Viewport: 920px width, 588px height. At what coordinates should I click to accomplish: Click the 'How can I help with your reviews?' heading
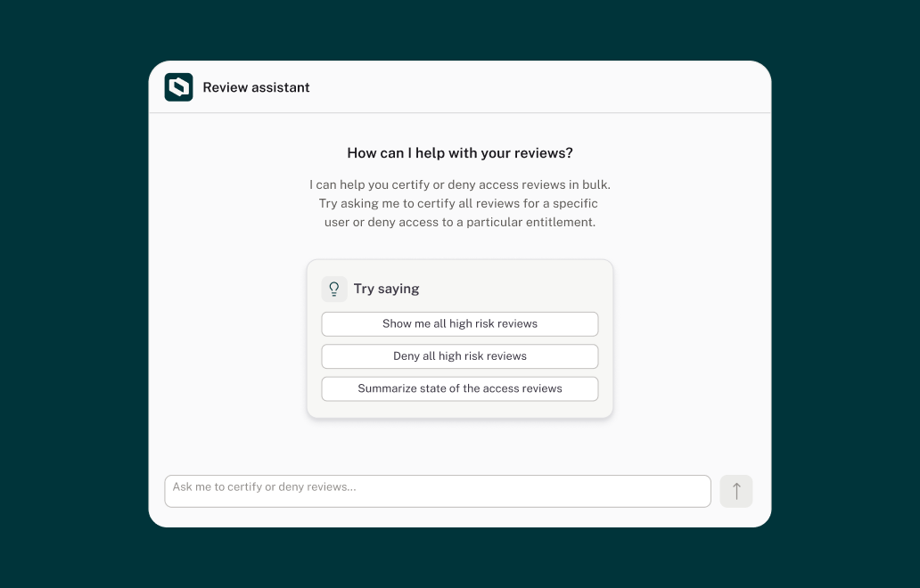click(460, 153)
